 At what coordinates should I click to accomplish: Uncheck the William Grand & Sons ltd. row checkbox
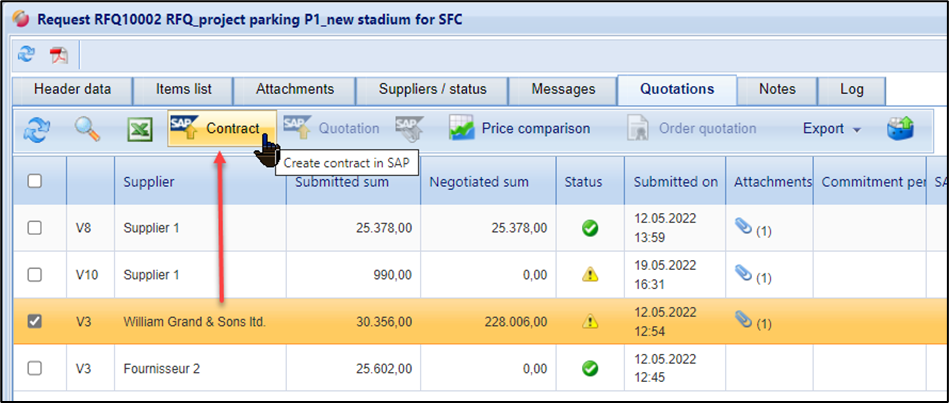click(x=35, y=322)
